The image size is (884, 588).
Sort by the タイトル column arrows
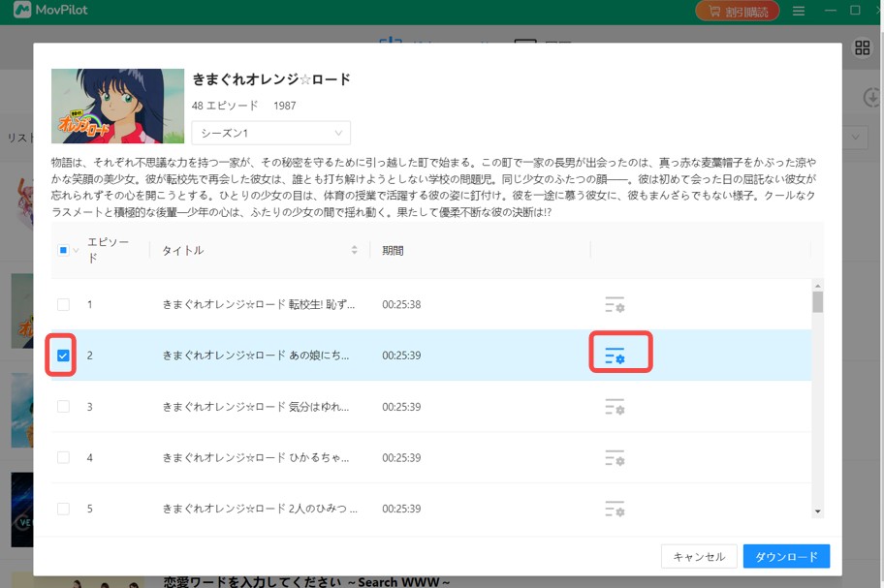(354, 250)
